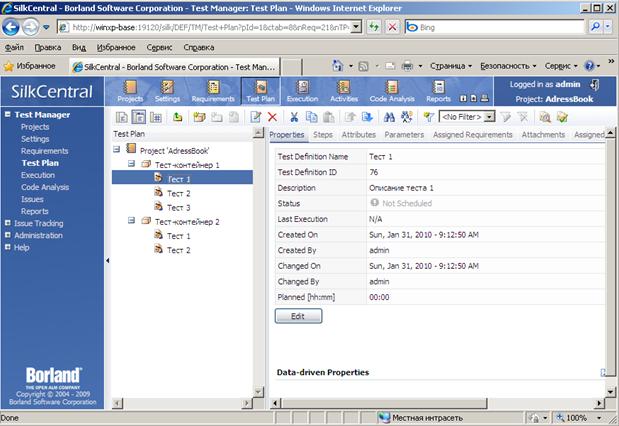Viewport: 619px width, 426px height.
Task: Click the browser Stop red X icon
Action: (392, 27)
